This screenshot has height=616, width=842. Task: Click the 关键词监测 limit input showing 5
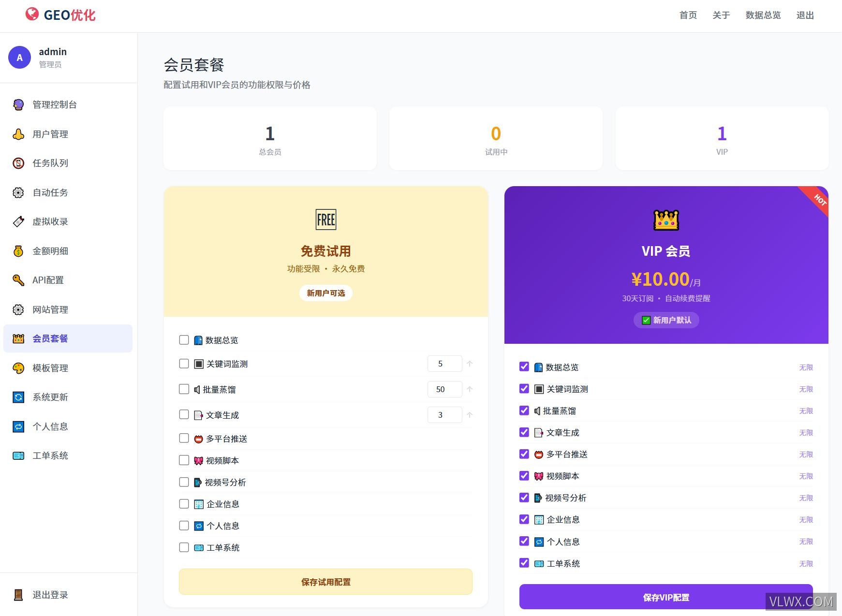click(444, 364)
